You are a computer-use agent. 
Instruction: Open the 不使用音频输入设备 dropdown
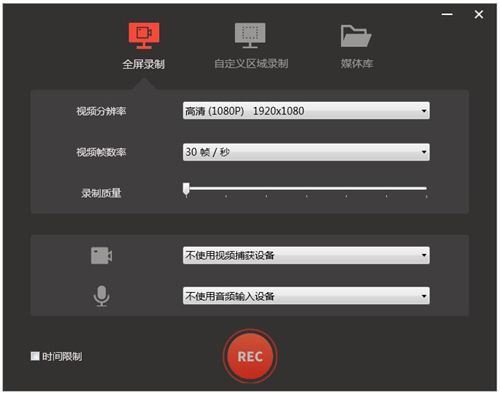point(306,296)
